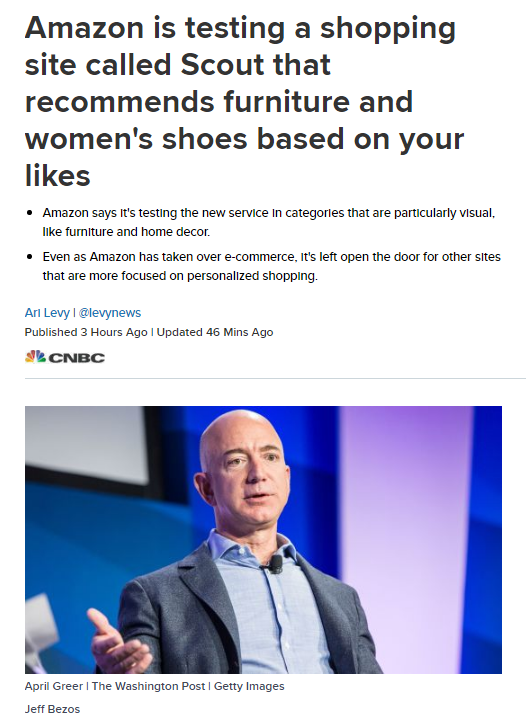Click the bullet marker before "Even as Amazon"
Screen dimensions: 526x725
30,257
